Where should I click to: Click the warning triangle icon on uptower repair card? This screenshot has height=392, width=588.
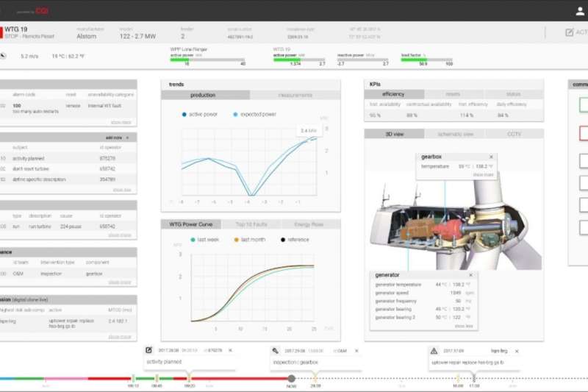(434, 351)
